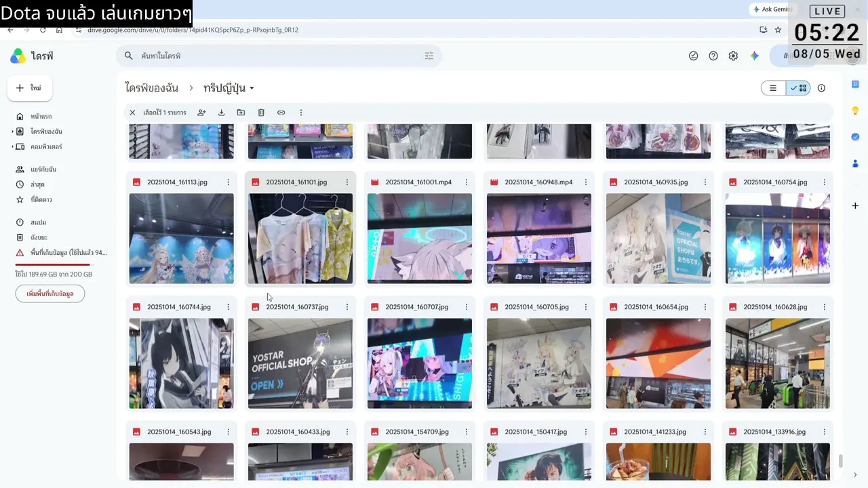Image resolution: width=868 pixels, height=488 pixels.
Task: Open advanced search options icon in search bar
Action: [429, 56]
